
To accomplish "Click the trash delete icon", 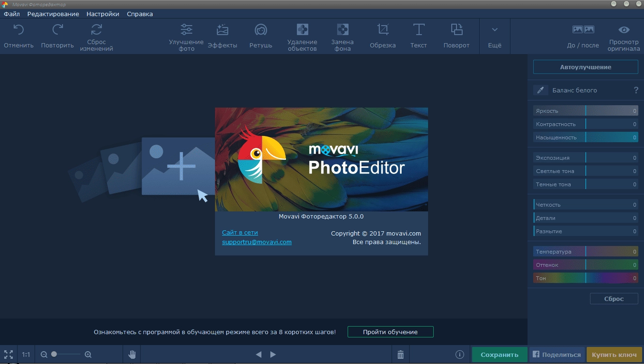I will [x=401, y=355].
